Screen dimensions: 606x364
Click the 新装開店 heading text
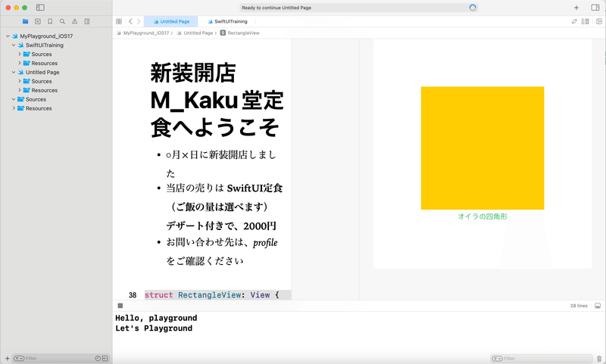193,73
